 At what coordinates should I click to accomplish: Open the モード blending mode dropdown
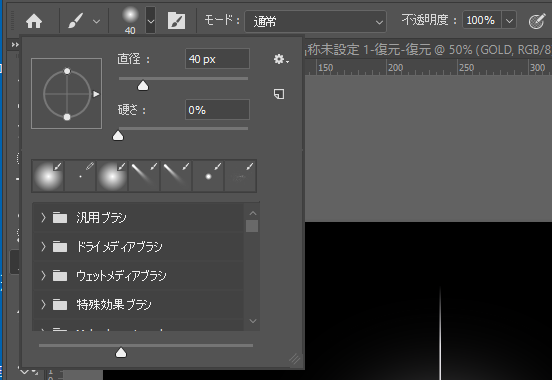pyautogui.click(x=315, y=22)
